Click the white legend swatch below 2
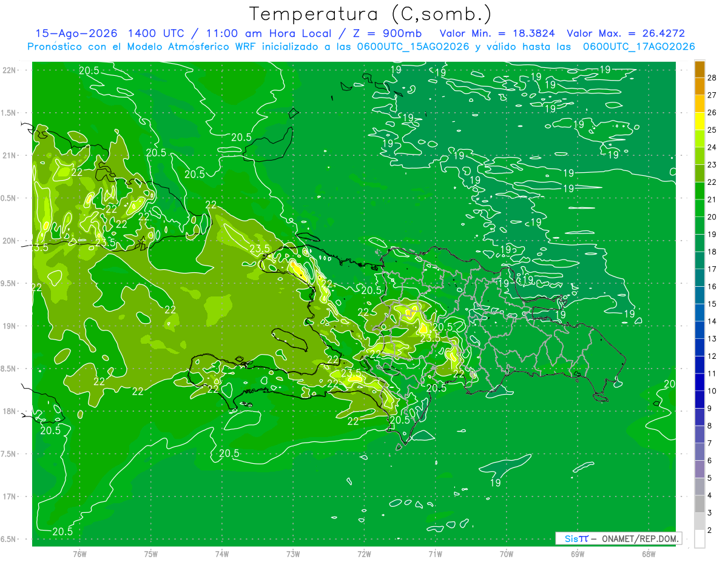The image size is (728, 562). click(x=699, y=538)
